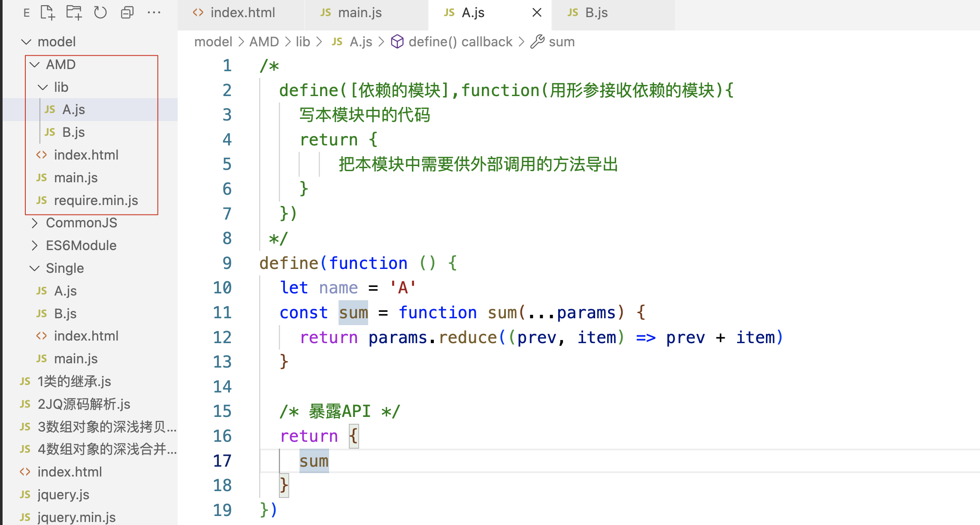Switch to the index.html editor tab
This screenshot has height=525, width=980.
coord(242,13)
